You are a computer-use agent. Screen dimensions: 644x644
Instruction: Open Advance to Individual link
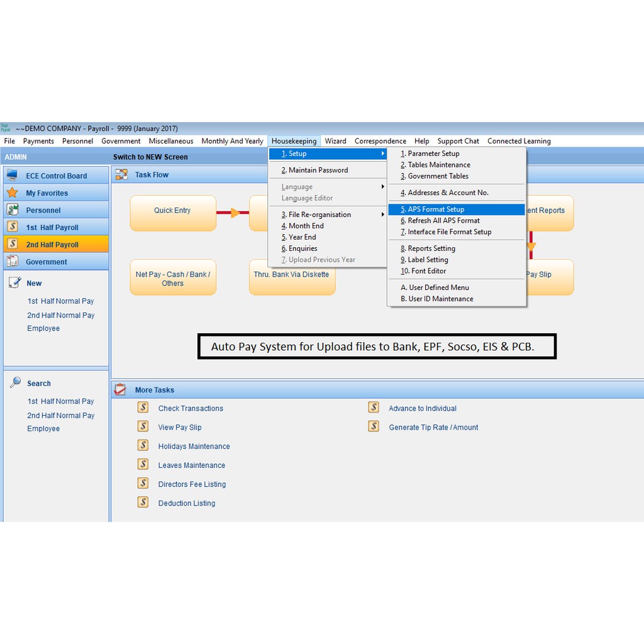coord(423,408)
